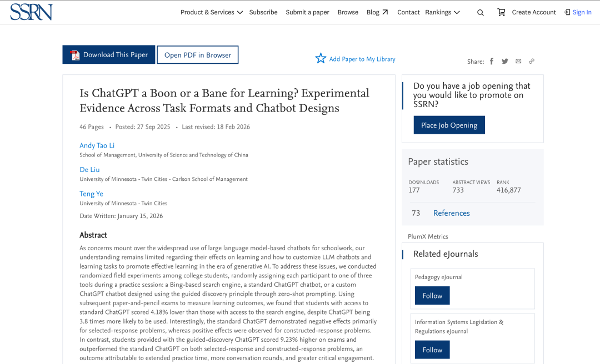This screenshot has width=600, height=364.
Task: Open the search magnifier icon
Action: tap(481, 12)
